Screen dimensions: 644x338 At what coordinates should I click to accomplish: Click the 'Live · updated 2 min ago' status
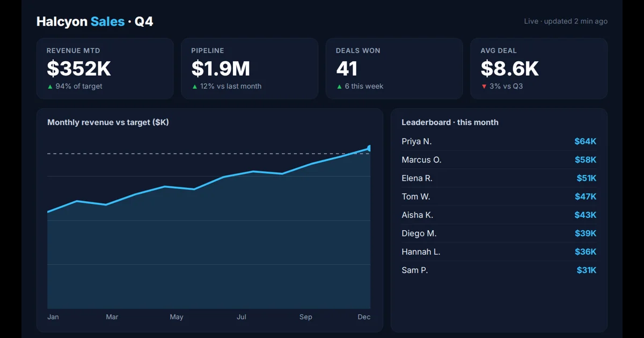tap(566, 21)
